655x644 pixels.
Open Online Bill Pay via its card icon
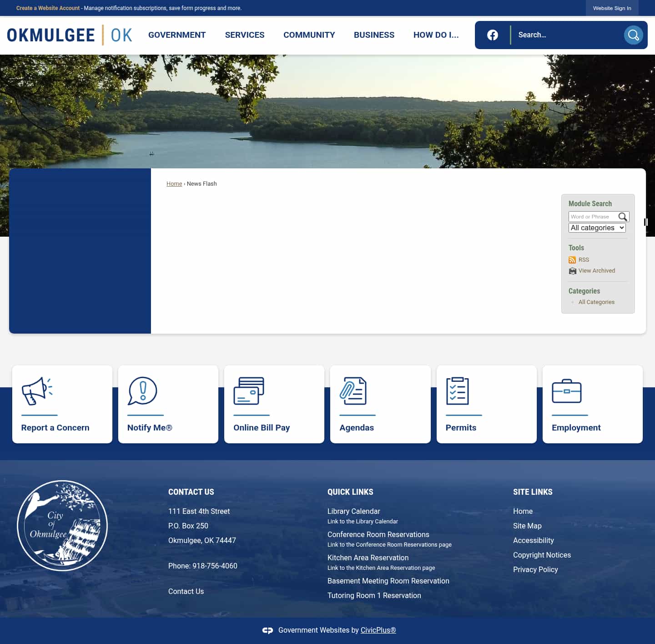click(x=249, y=390)
